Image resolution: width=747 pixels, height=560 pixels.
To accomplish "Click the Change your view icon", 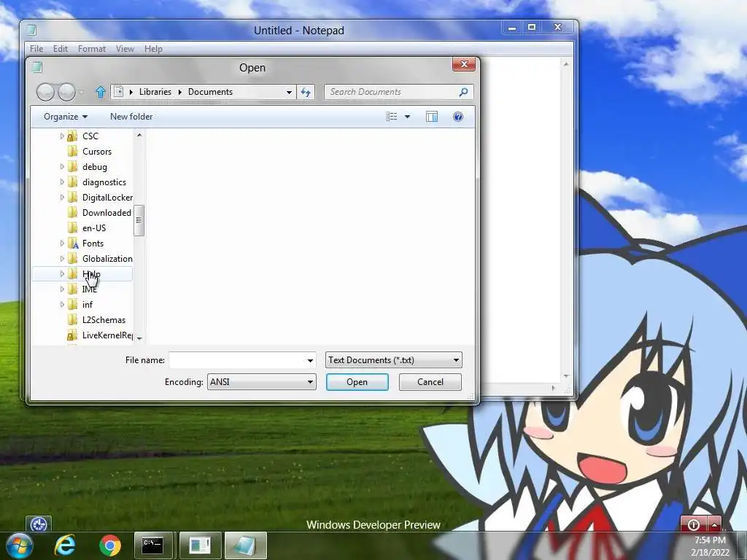I will tap(392, 117).
